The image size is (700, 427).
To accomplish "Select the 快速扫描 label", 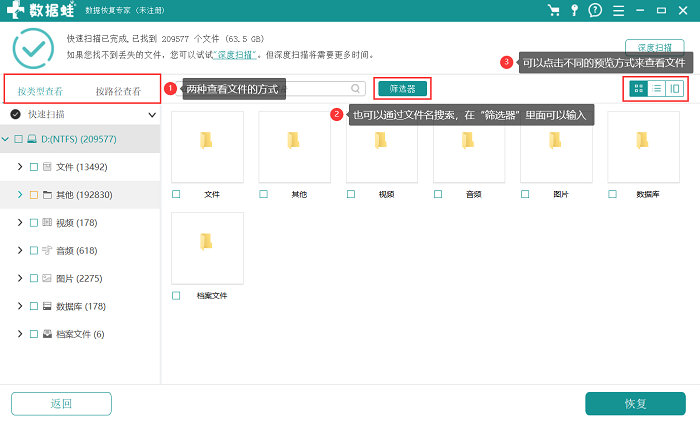I will (46, 114).
